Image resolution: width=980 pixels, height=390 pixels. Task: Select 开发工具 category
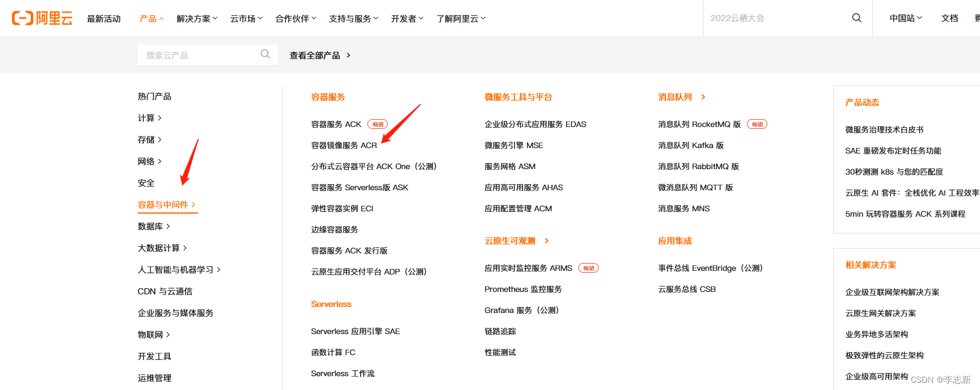pyautogui.click(x=154, y=356)
